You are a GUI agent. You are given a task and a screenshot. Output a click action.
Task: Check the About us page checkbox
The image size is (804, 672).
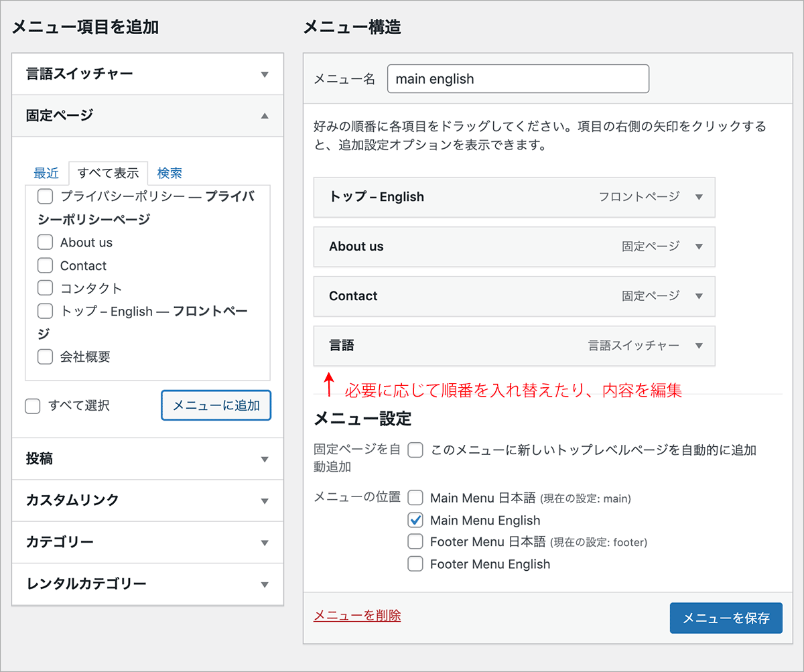click(x=45, y=243)
